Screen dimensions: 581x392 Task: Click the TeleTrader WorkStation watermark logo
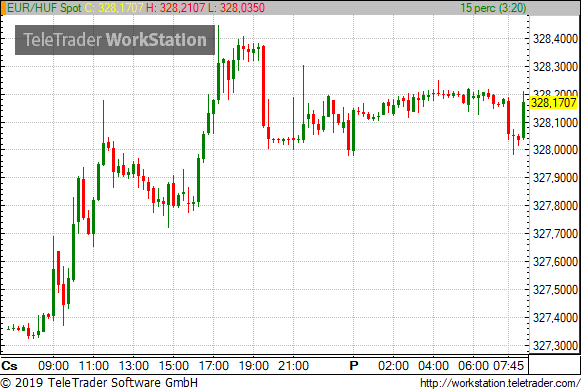coord(115,40)
